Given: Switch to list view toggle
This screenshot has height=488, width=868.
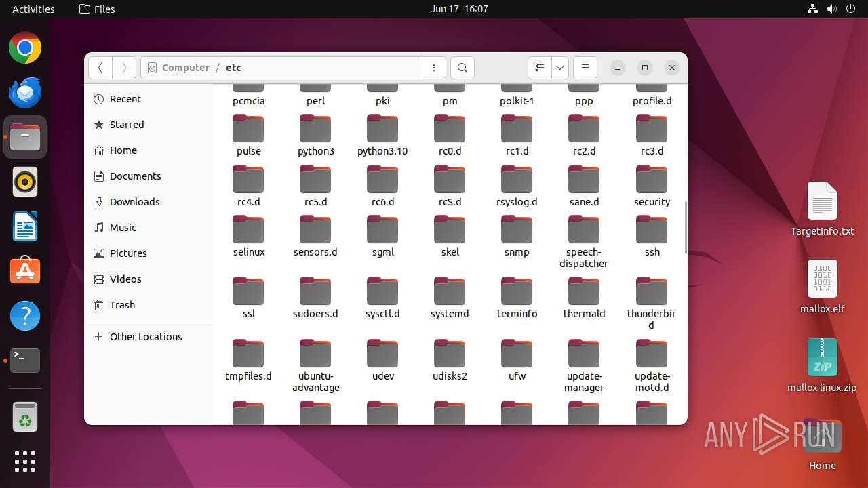Looking at the screenshot, I should (540, 68).
